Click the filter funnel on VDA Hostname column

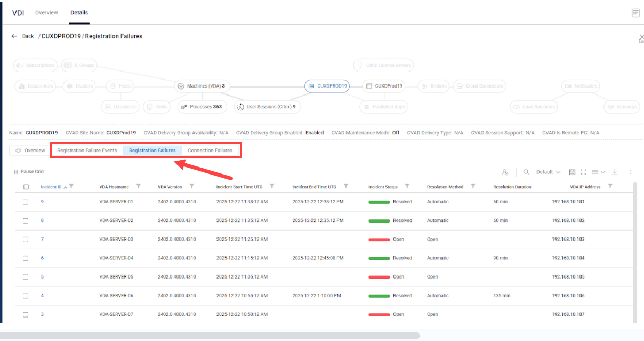tap(139, 186)
